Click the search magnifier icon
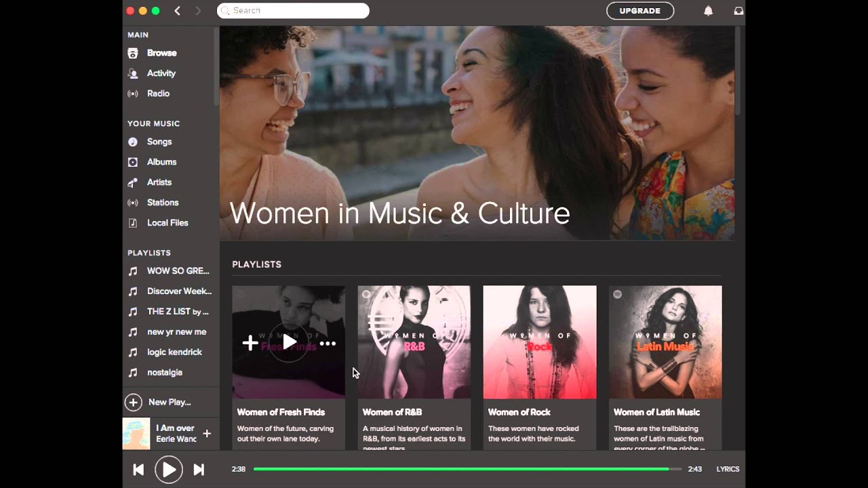Image resolution: width=868 pixels, height=488 pixels. [x=225, y=11]
